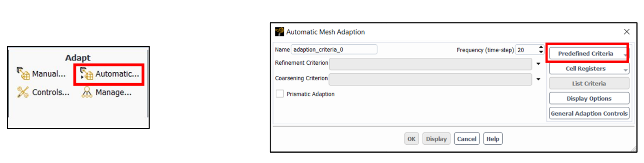This screenshot has width=644, height=163.
Task: Expand the Refinement Criterion dropdown arrow
Action: pos(538,64)
